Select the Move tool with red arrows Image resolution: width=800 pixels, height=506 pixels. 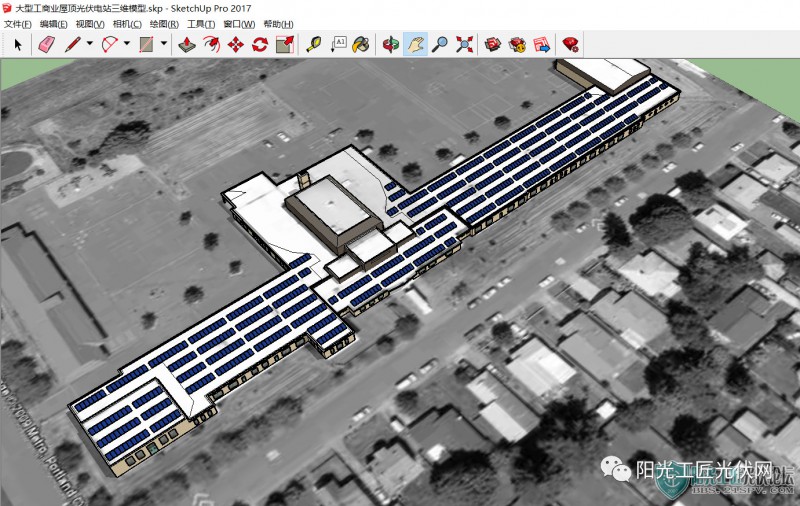coord(236,44)
